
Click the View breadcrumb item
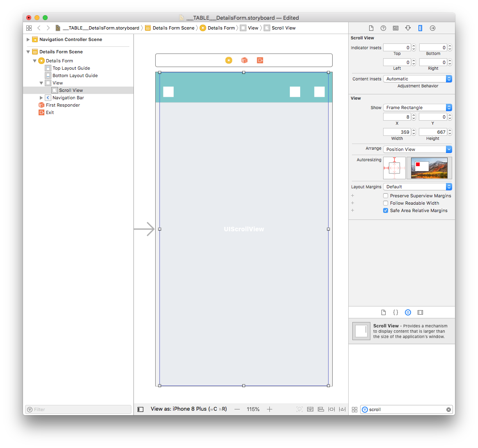(x=249, y=28)
